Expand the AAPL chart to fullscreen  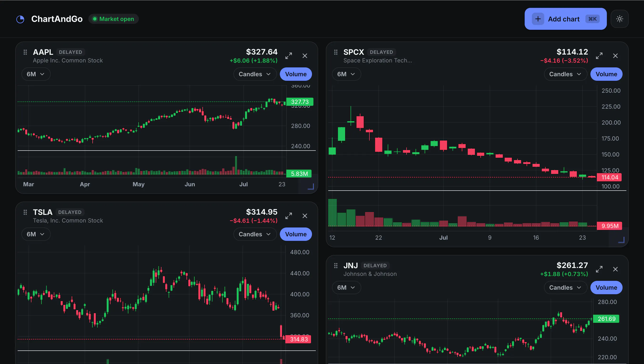(x=289, y=56)
